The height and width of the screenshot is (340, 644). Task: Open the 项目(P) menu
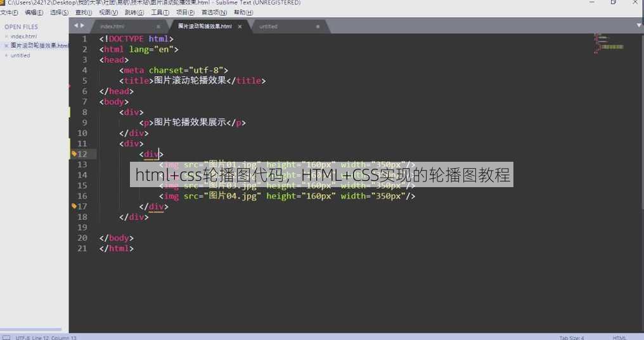tap(185, 12)
